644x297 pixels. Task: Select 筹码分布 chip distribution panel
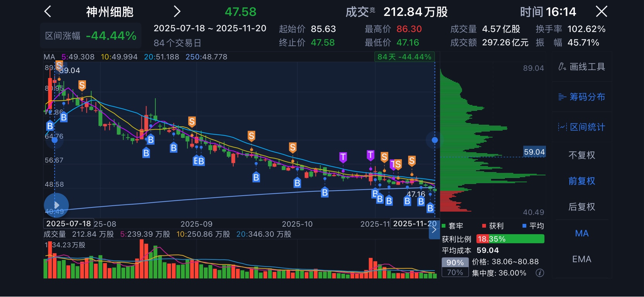[582, 97]
